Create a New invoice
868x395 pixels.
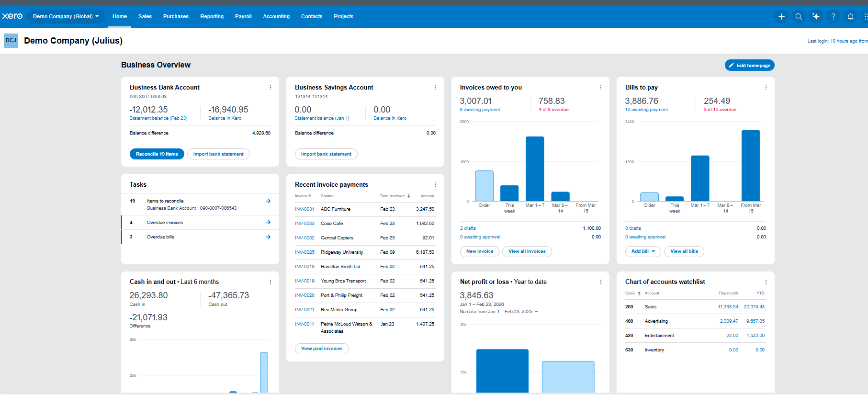(480, 251)
